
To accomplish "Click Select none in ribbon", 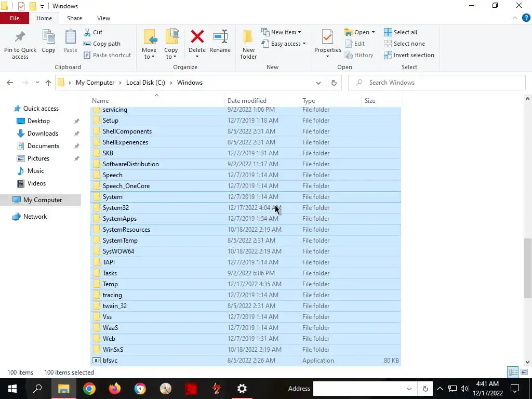I will click(x=404, y=44).
